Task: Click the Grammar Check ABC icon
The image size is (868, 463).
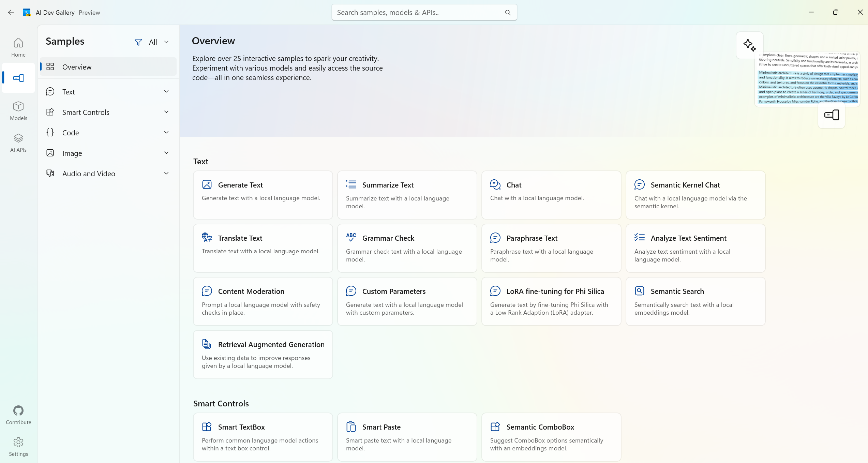Action: (x=351, y=238)
